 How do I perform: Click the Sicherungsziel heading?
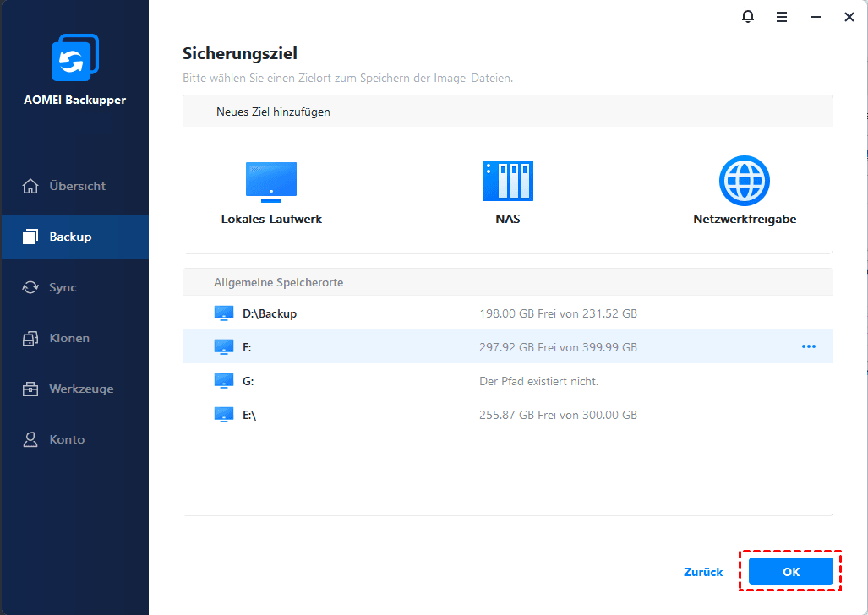[240, 54]
